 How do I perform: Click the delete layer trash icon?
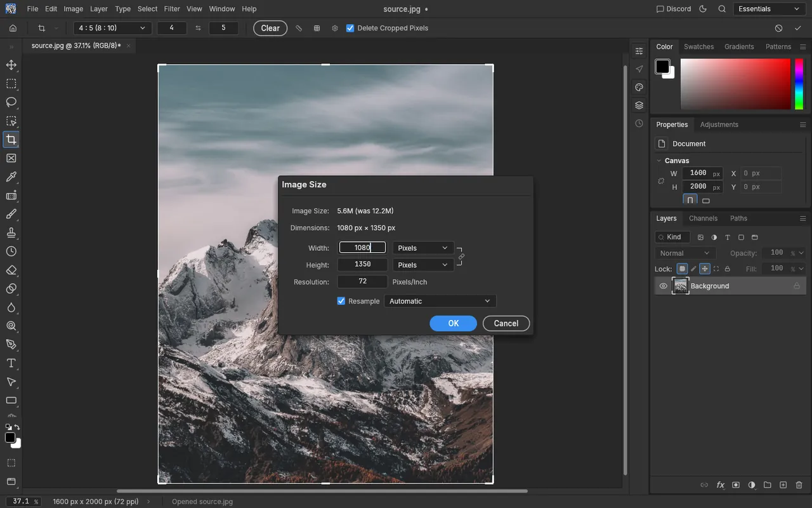pos(799,485)
